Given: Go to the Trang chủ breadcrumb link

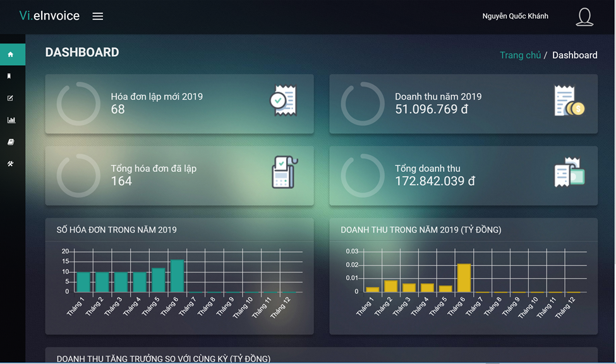Looking at the screenshot, I should click(520, 55).
